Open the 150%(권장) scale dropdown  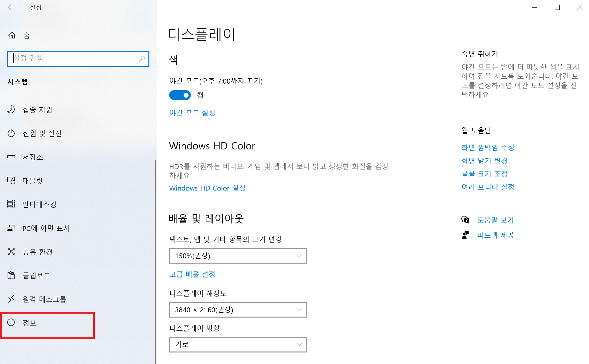[x=238, y=256]
